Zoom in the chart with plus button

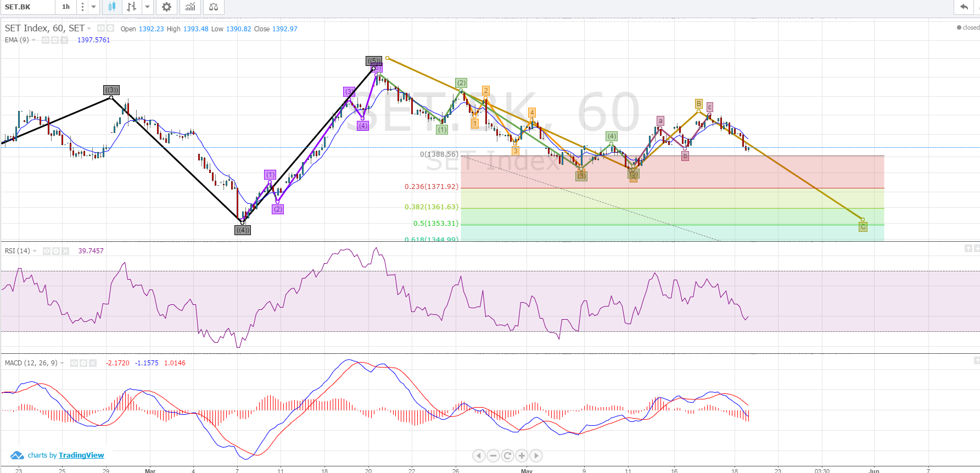pos(522,455)
